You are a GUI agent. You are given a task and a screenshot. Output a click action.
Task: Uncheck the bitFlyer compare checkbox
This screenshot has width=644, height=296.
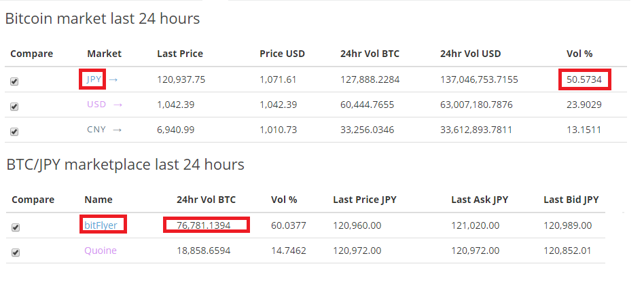coord(16,227)
